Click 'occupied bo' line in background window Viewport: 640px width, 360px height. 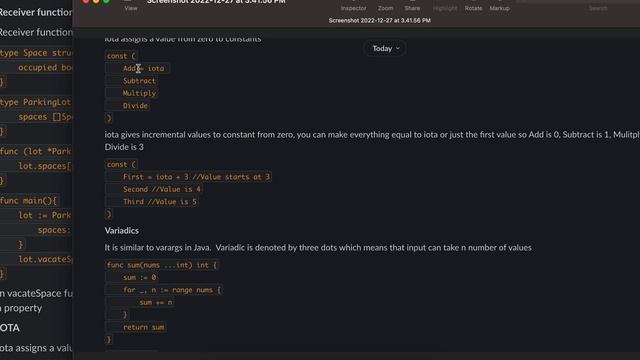[x=45, y=68]
